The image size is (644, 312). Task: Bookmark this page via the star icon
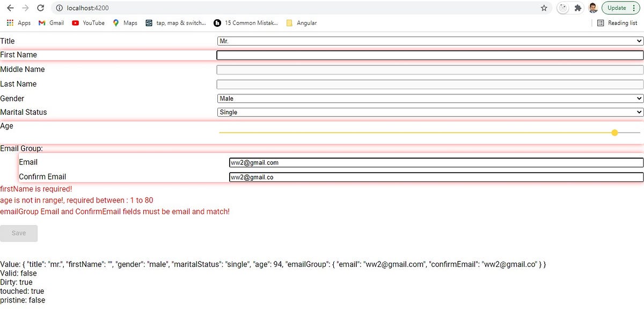pos(544,8)
